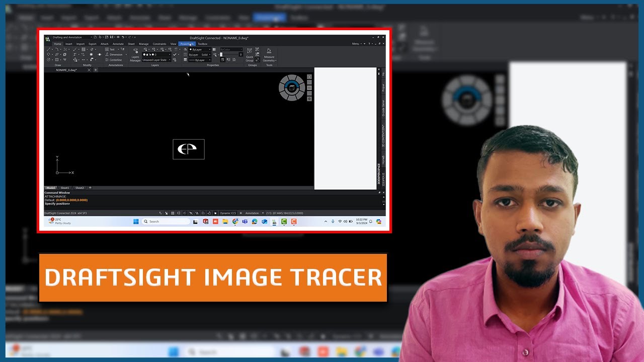644x362 pixels.
Task: Open File Explorer from the taskbar
Action: (225, 221)
